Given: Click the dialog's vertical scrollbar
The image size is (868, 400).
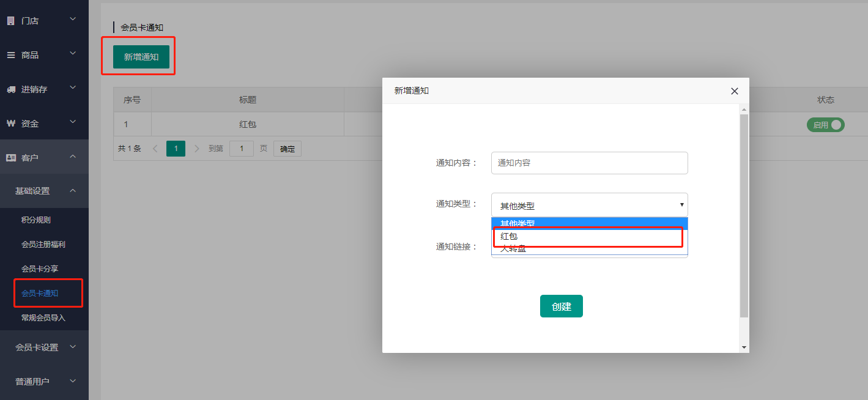Looking at the screenshot, I should [744, 214].
